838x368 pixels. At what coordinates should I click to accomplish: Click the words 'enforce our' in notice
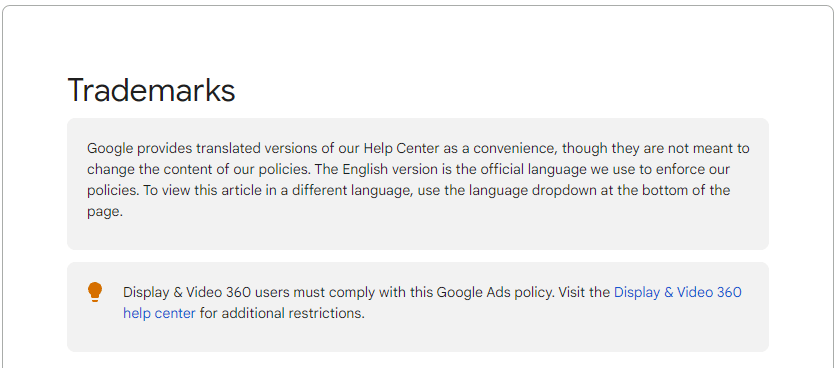tap(697, 169)
